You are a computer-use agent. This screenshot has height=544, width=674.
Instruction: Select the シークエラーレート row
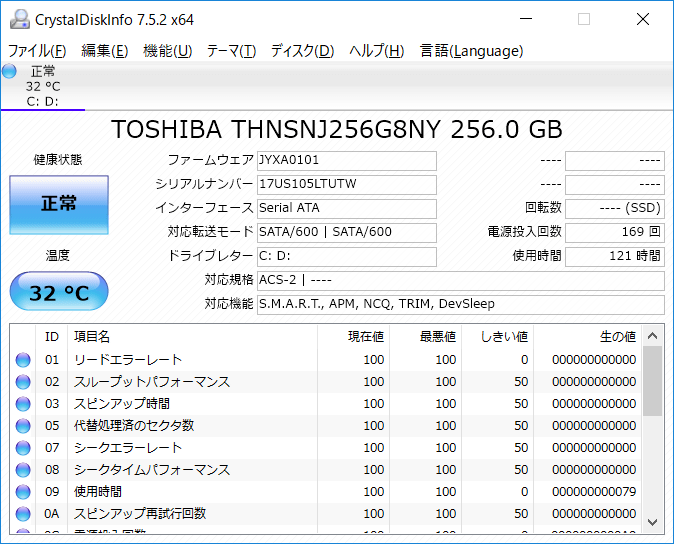[x=326, y=448]
